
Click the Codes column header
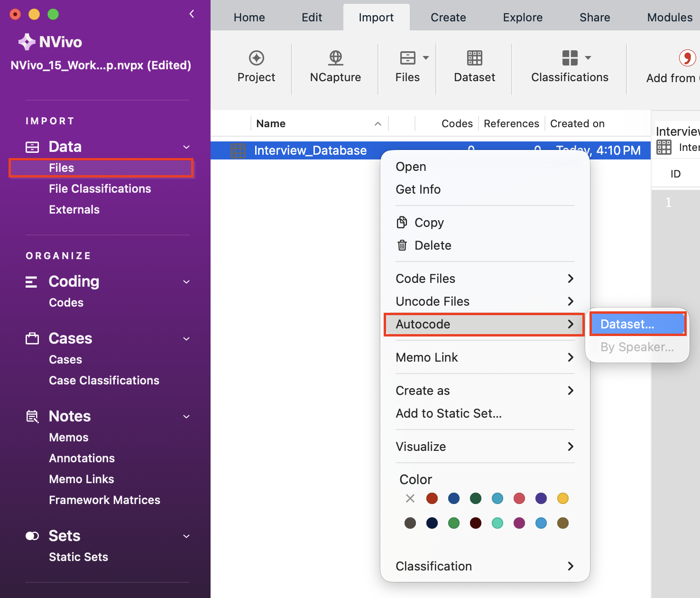tap(457, 124)
